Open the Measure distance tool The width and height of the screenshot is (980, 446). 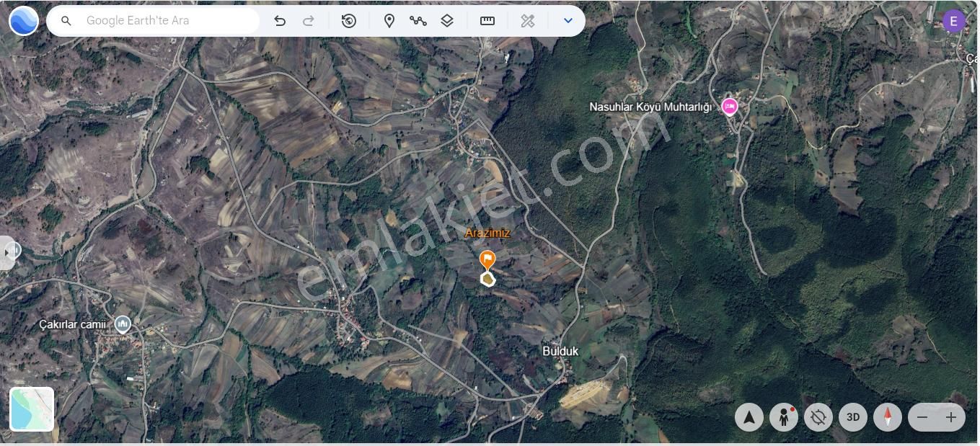pyautogui.click(x=487, y=20)
